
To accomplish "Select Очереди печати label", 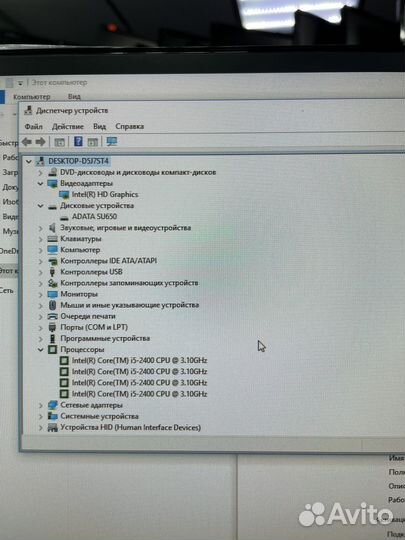I will coord(88,316).
